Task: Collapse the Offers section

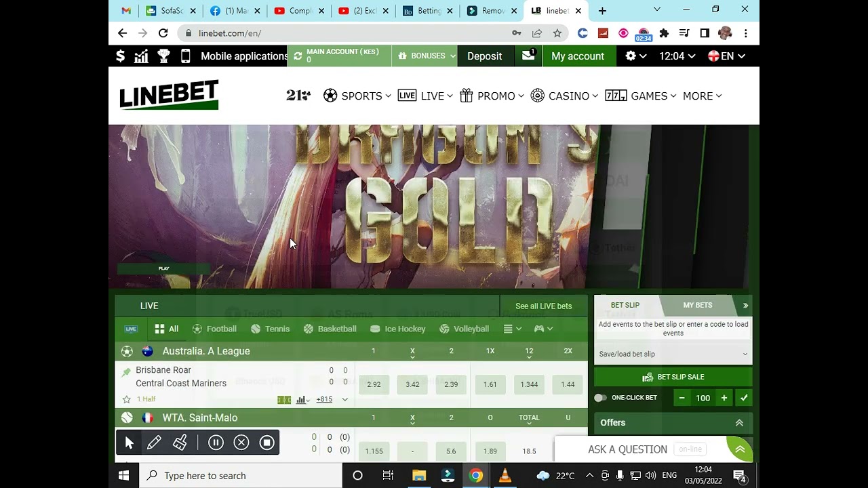Action: (739, 423)
